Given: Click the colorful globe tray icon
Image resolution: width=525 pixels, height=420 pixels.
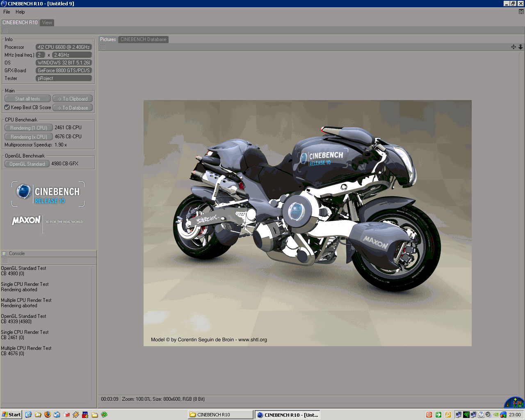Looking at the screenshot, I should (503, 415).
